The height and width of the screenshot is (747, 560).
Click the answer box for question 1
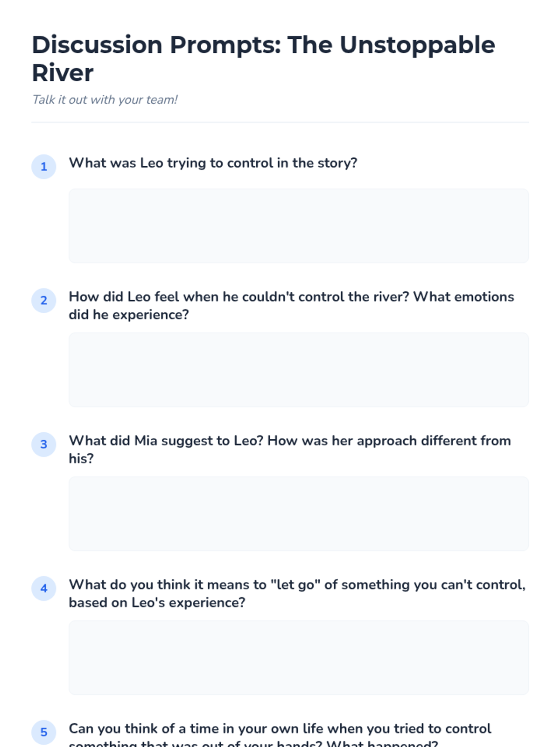click(299, 226)
